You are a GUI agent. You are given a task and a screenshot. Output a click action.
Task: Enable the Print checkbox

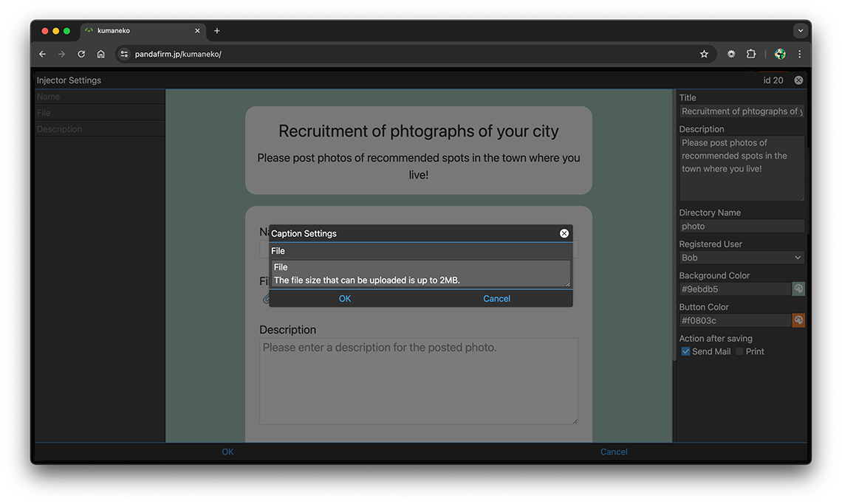pyautogui.click(x=739, y=352)
